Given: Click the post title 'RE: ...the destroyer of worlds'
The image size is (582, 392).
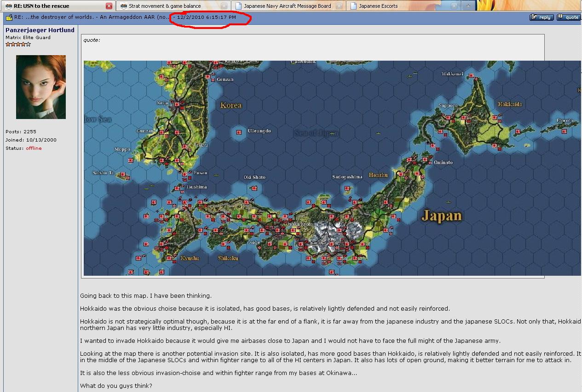Looking at the screenshot, I should pyautogui.click(x=92, y=17).
